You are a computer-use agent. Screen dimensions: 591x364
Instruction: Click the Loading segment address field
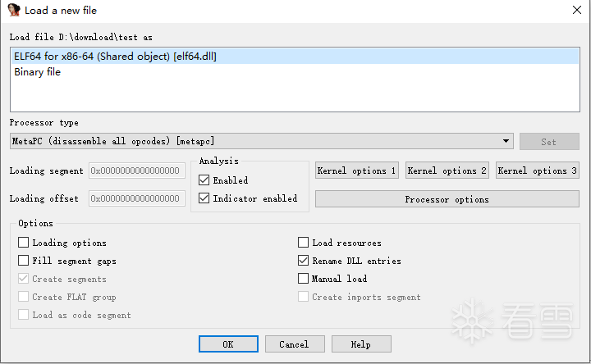coord(137,171)
